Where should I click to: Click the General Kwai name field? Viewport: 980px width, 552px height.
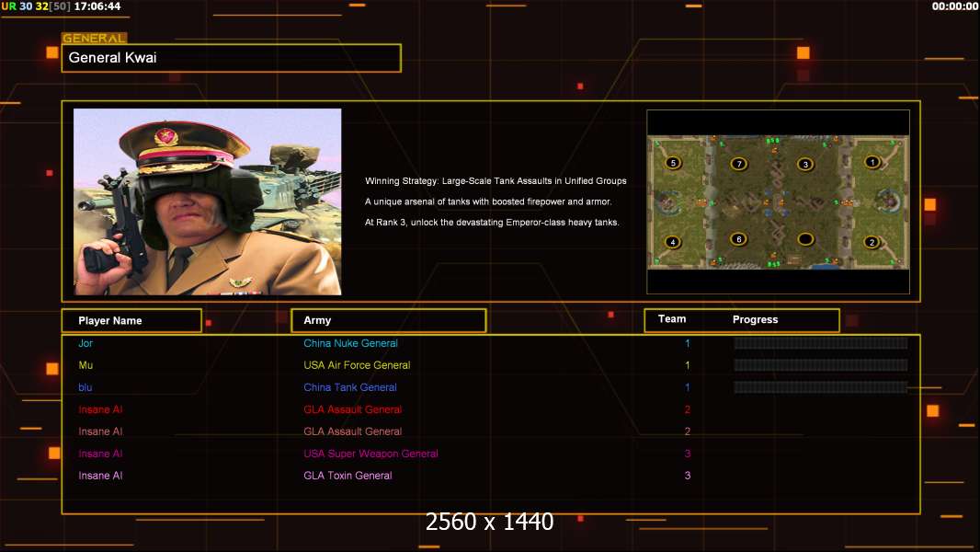pos(232,58)
